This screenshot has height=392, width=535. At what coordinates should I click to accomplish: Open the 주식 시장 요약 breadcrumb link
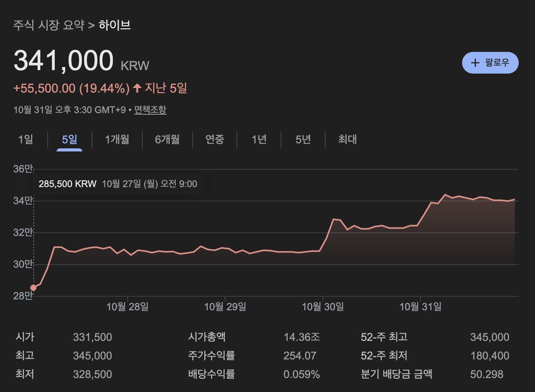(49, 25)
